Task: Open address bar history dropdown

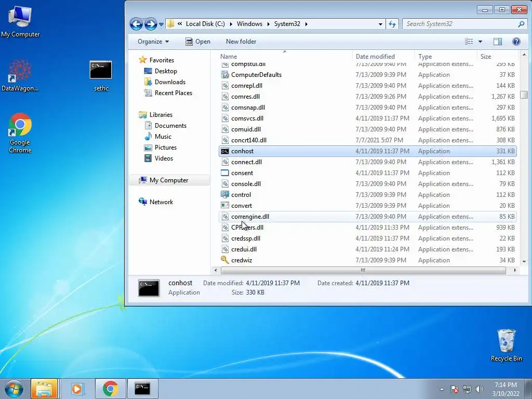Action: [380, 24]
